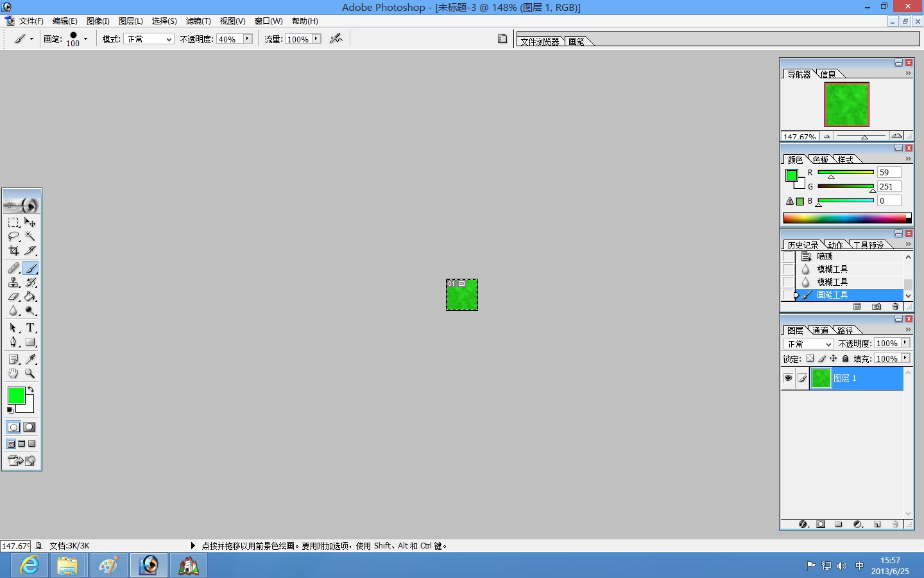Switch to the 动作 tab
The width and height of the screenshot is (924, 578).
pos(835,245)
